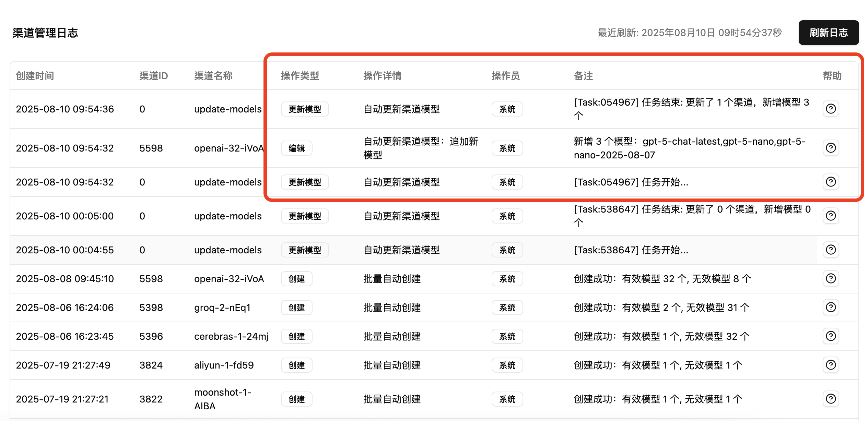Click help icon for Task:538647 任务结束 row
Image resolution: width=868 pixels, height=421 pixels.
831,216
